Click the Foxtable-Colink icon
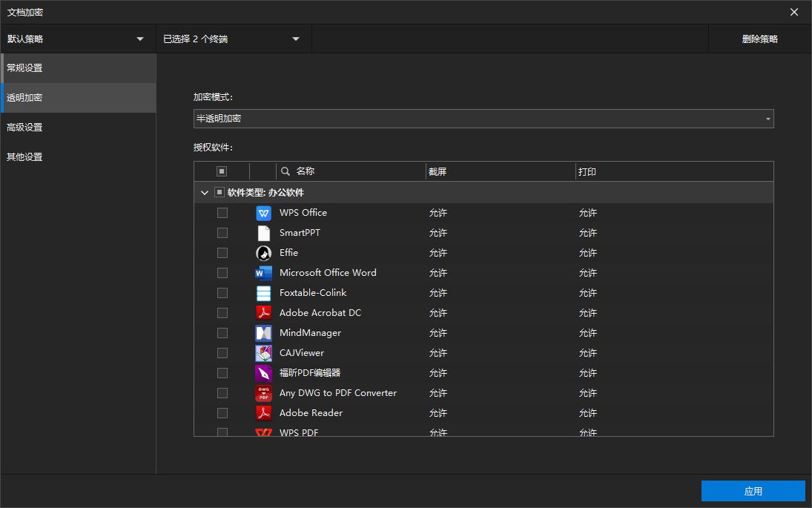This screenshot has height=508, width=812. point(263,293)
